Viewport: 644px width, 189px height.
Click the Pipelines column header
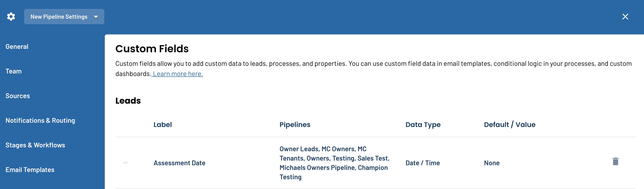[295, 125]
